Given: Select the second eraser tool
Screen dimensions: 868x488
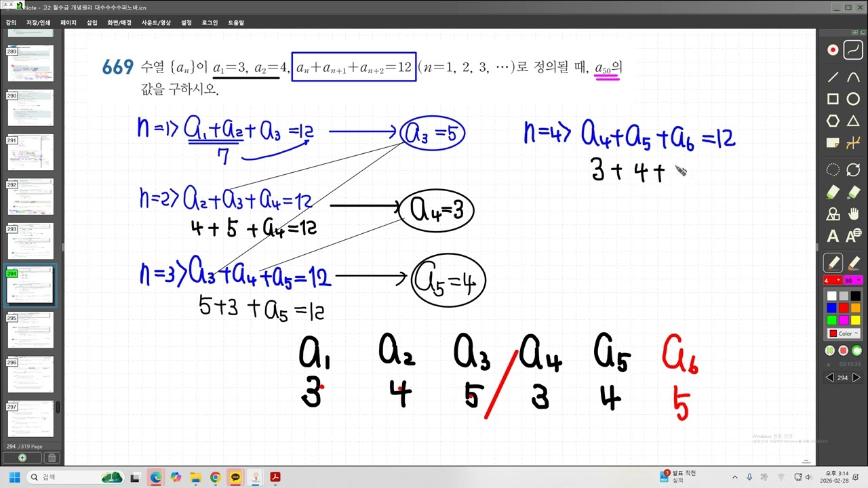Looking at the screenshot, I should tap(853, 192).
